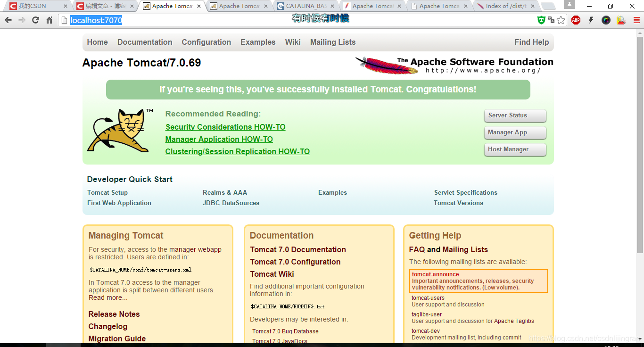Open Home in the Tomcat nav bar

click(x=98, y=42)
